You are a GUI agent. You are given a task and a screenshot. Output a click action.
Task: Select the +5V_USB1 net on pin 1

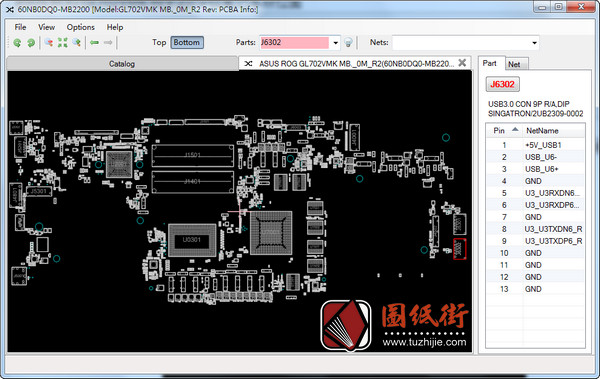536,145
